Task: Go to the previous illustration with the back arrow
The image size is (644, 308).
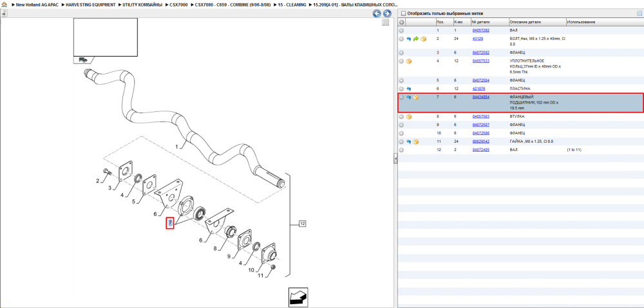Action: pos(377,14)
